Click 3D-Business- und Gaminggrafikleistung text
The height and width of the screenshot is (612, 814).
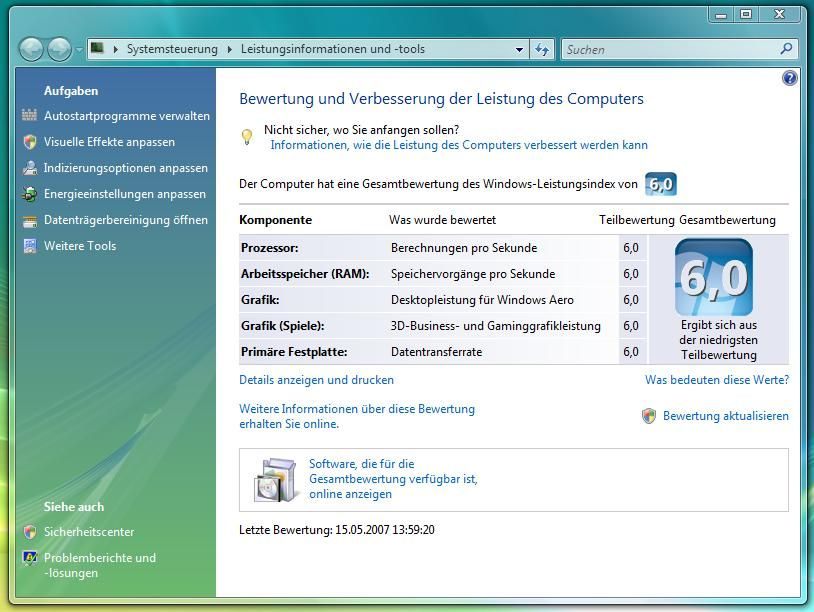[496, 326]
